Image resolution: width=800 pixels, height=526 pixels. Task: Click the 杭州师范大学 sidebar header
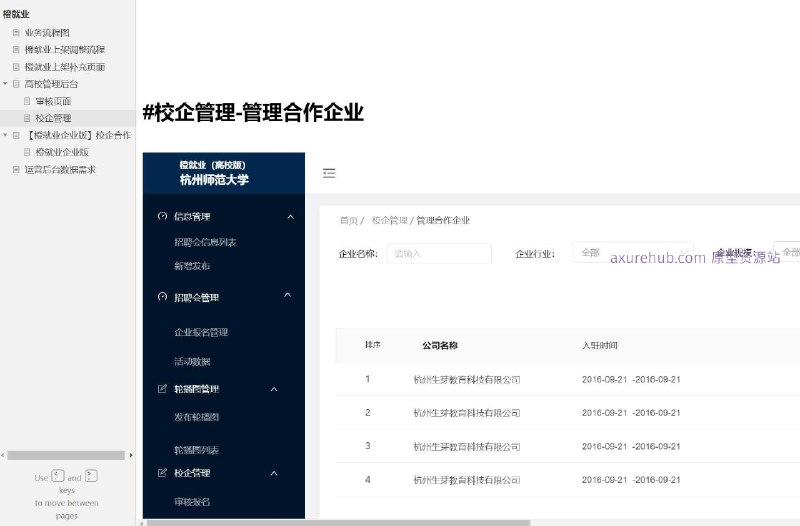pyautogui.click(x=214, y=180)
